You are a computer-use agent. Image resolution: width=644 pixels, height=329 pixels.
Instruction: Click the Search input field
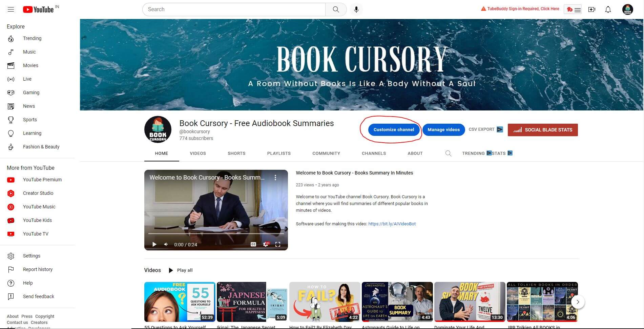point(234,9)
